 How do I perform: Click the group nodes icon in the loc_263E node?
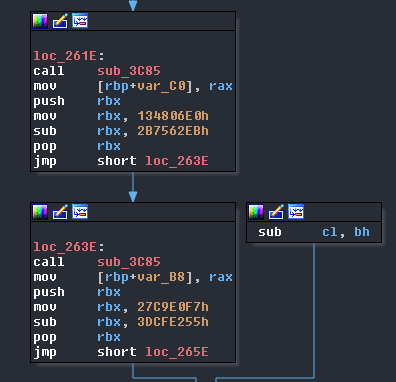[x=80, y=212]
